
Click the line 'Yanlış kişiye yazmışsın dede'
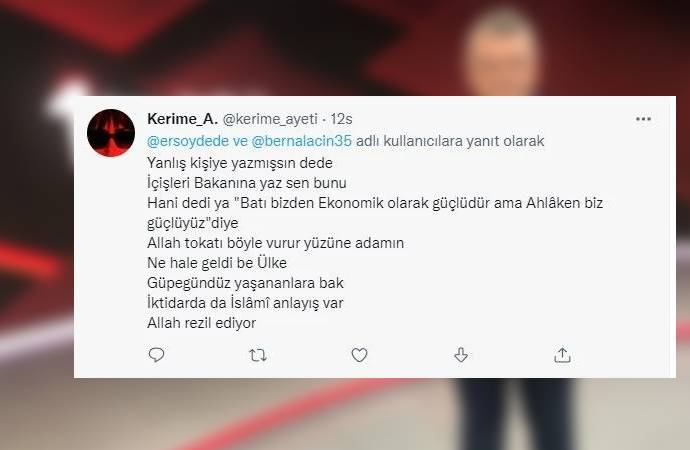point(240,163)
